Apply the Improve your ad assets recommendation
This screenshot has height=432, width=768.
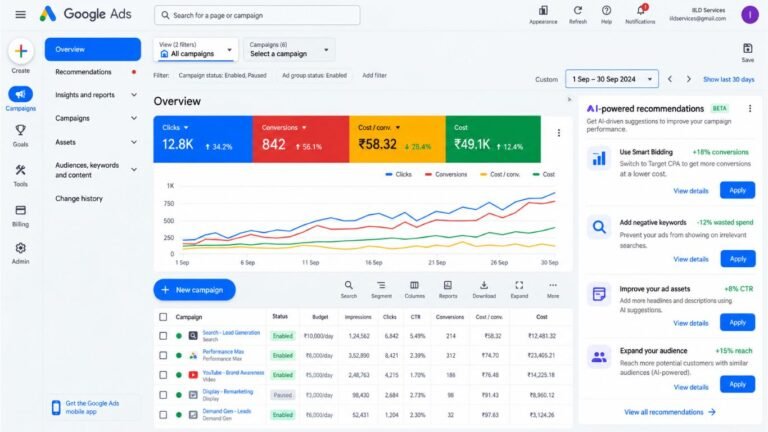click(x=737, y=322)
